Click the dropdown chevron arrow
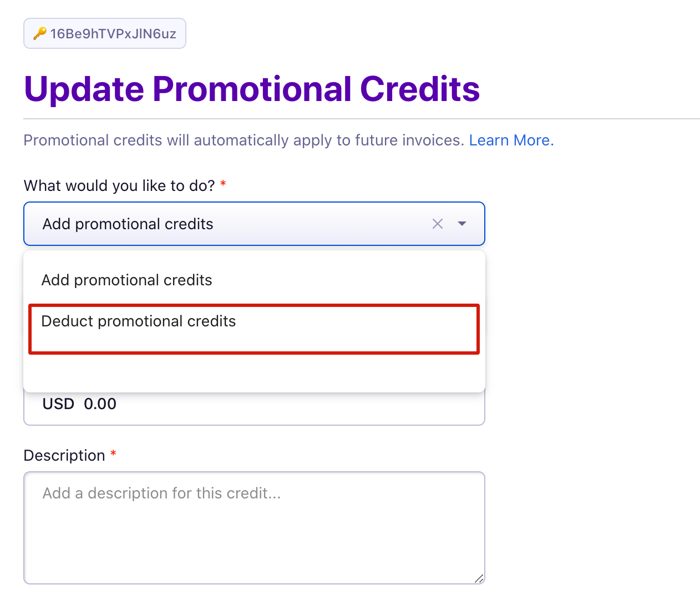 click(462, 224)
